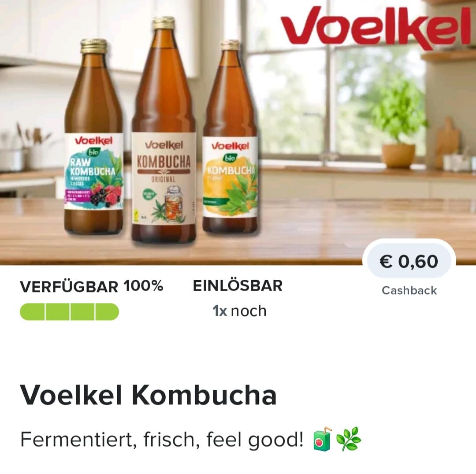Tap the Cashback label under the amount
The image size is (476, 474).
click(x=409, y=290)
